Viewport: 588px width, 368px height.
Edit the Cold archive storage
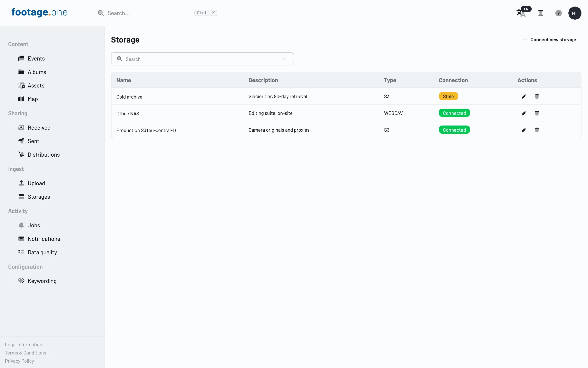[x=524, y=96]
